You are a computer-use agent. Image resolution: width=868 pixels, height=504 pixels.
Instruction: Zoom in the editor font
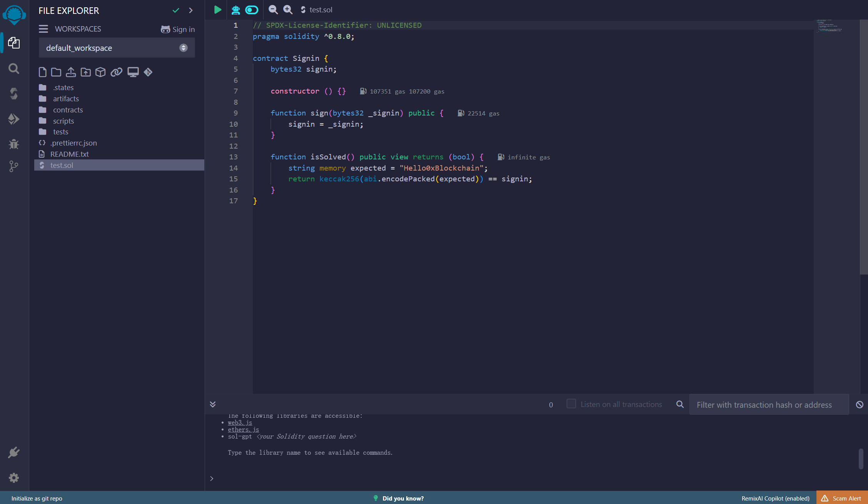pyautogui.click(x=288, y=10)
